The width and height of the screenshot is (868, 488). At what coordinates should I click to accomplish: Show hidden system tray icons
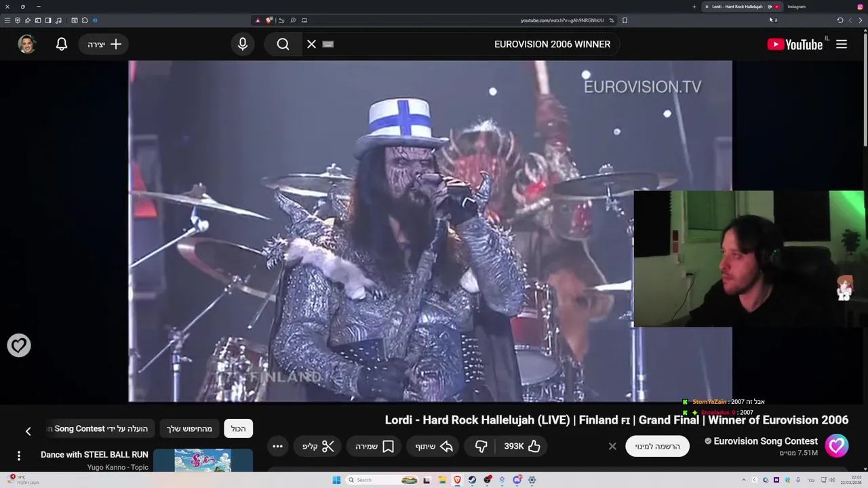click(744, 480)
